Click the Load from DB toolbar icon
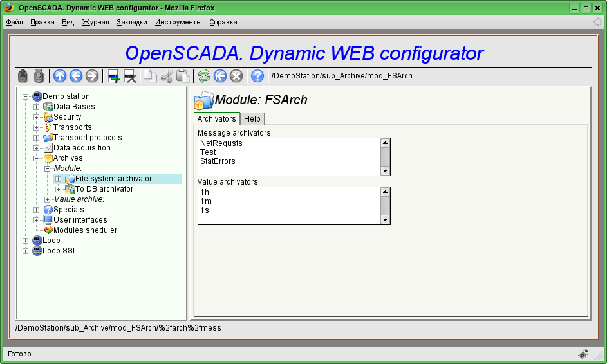Image resolution: width=607 pixels, height=364 pixels. pyautogui.click(x=23, y=76)
